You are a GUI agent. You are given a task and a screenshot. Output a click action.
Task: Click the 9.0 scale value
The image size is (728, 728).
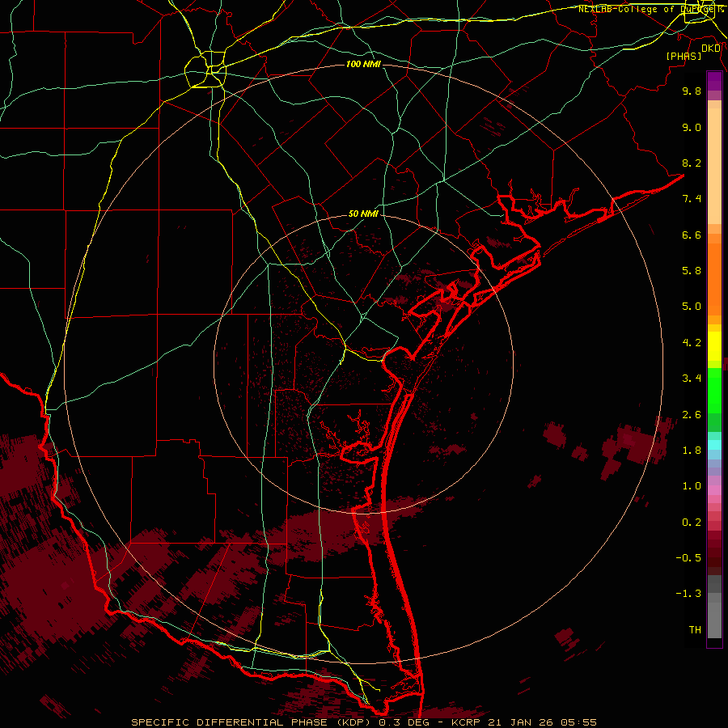tap(692, 127)
